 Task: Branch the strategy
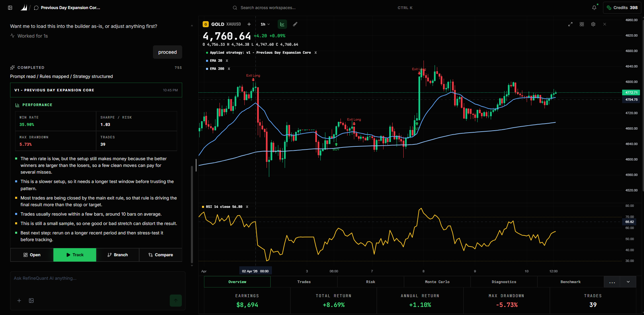click(x=118, y=255)
